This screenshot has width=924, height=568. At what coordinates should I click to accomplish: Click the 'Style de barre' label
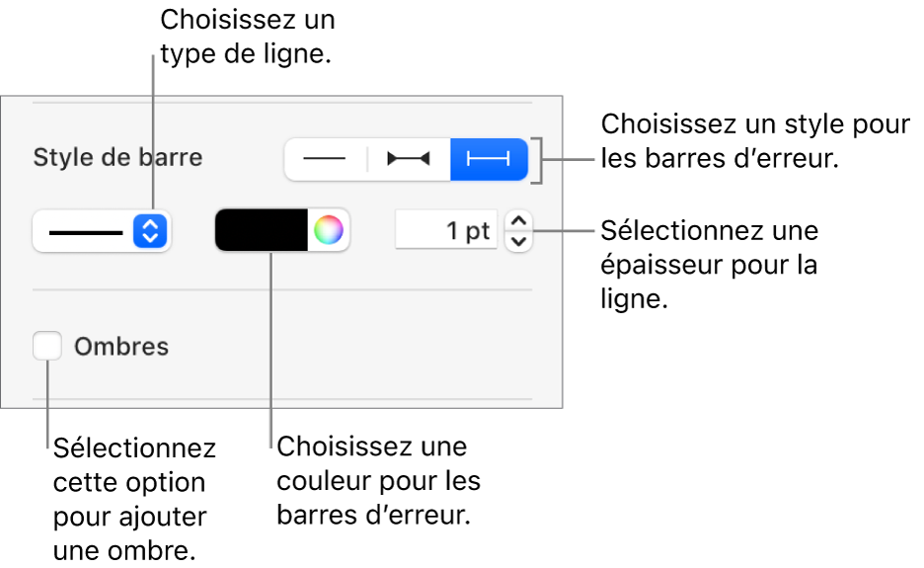click(x=117, y=157)
